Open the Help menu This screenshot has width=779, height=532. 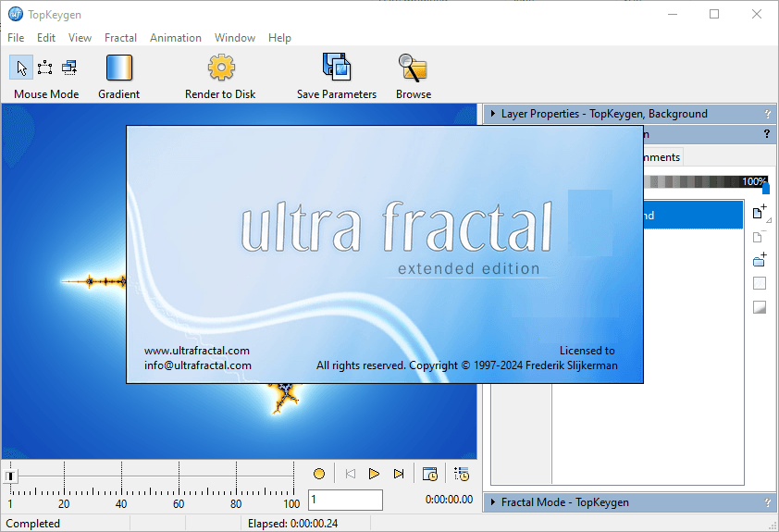pyautogui.click(x=279, y=38)
